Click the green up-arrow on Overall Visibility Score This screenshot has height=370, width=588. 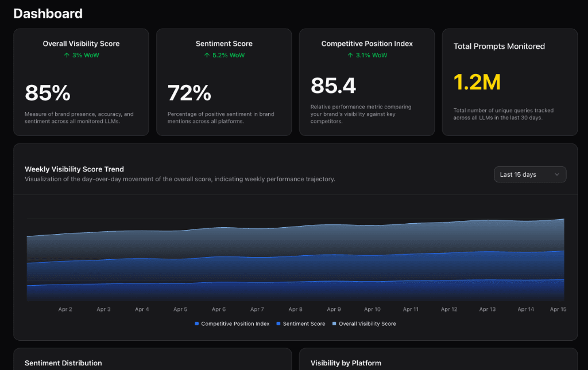pos(67,56)
